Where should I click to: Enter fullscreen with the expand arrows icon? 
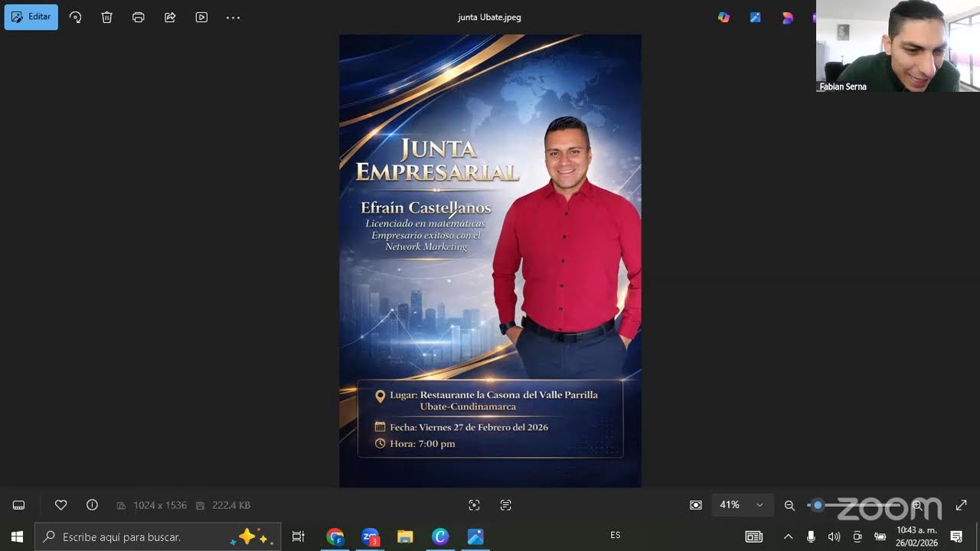(x=962, y=505)
